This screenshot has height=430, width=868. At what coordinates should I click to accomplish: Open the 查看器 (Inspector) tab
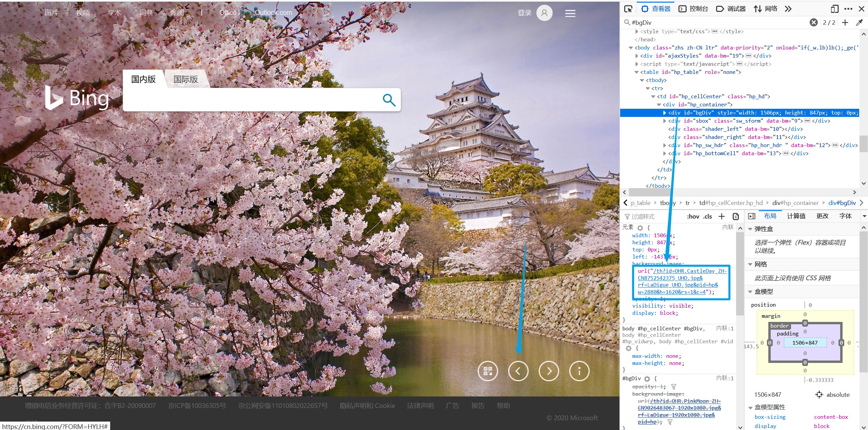click(x=656, y=9)
